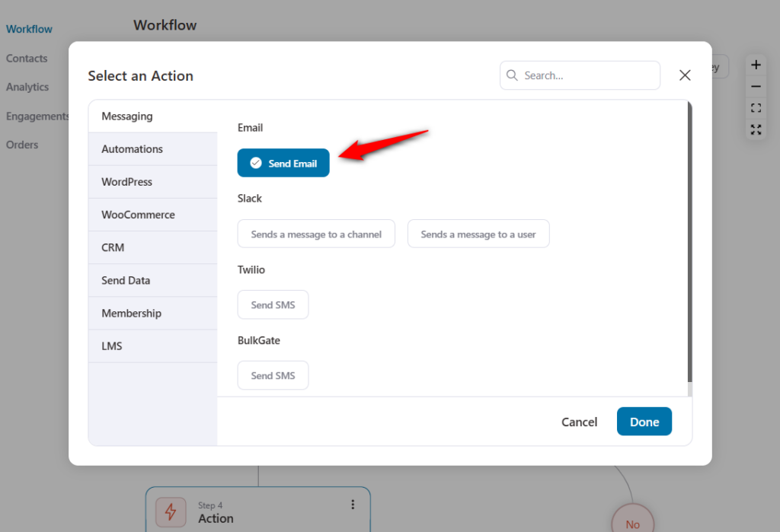Toggle the Send Email action option
Viewport: 780px width, 532px height.
[283, 163]
